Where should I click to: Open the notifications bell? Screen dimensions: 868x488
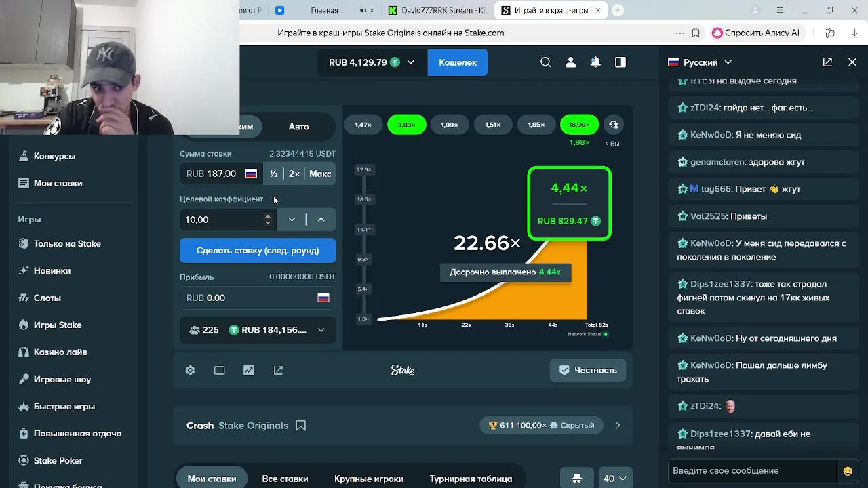pos(595,62)
